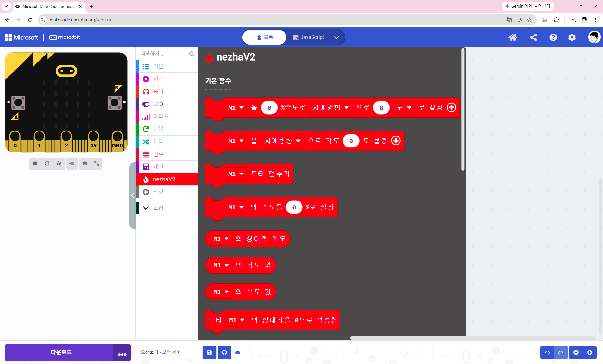
Task: Open the 음악 block category
Action: point(167,92)
